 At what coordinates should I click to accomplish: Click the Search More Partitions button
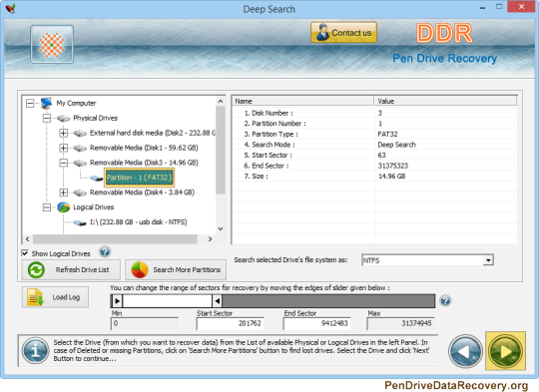point(176,269)
